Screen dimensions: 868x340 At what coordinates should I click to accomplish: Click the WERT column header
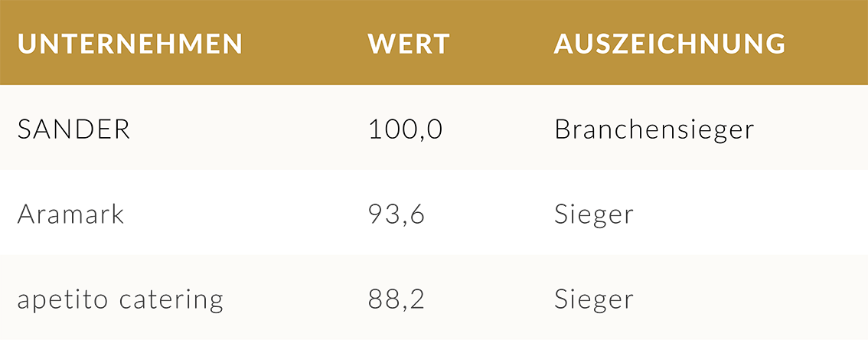[x=408, y=44]
